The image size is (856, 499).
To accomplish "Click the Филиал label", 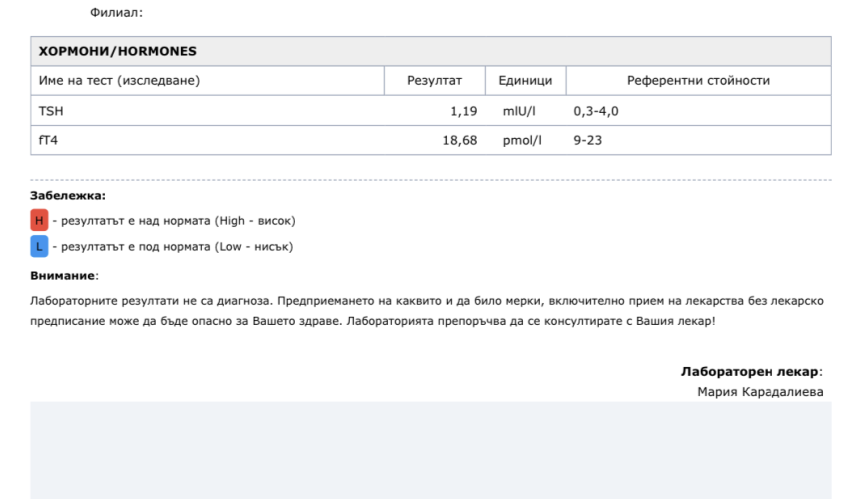I will pos(116,13).
